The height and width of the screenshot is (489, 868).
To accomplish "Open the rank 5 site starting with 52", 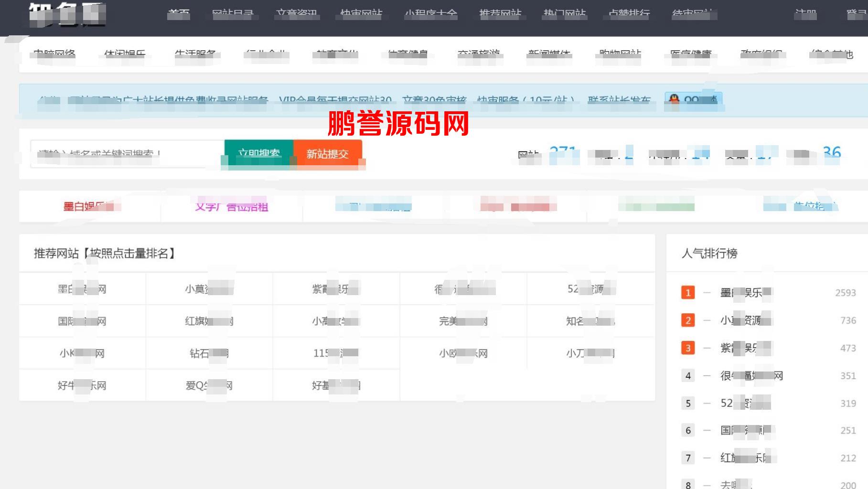I will 745,404.
